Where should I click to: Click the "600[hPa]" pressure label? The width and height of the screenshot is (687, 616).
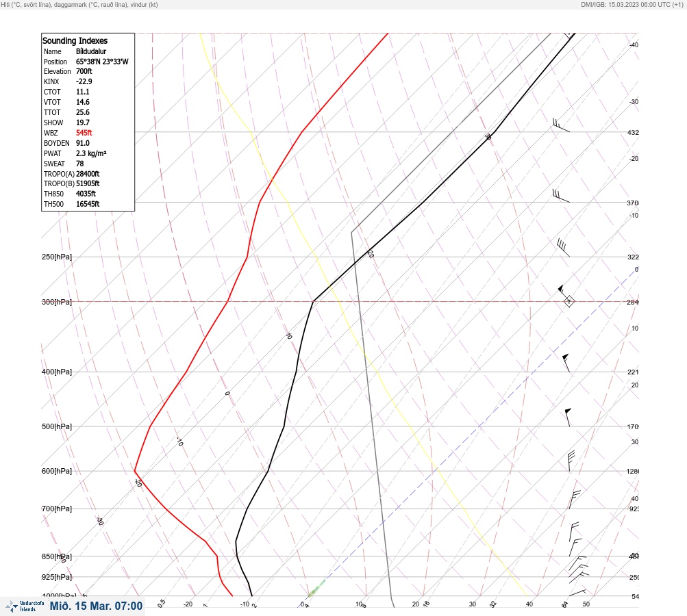tap(57, 471)
